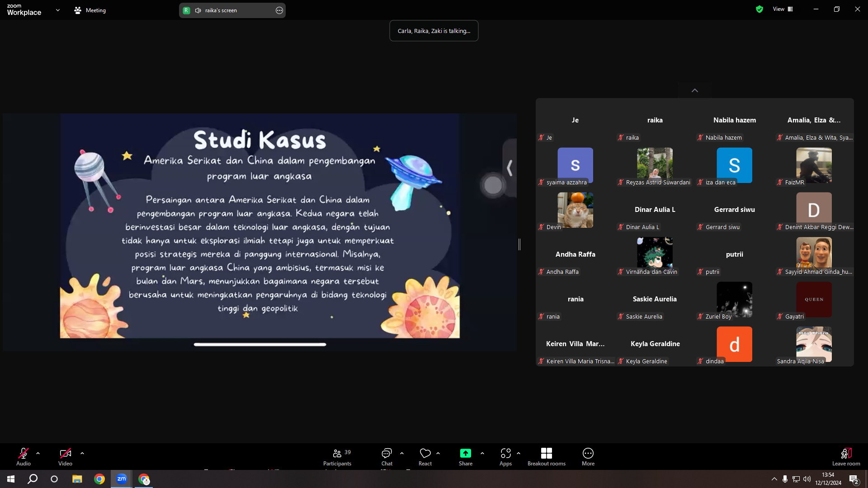868x488 pixels.
Task: Open the notification center icon
Action: (x=854, y=479)
